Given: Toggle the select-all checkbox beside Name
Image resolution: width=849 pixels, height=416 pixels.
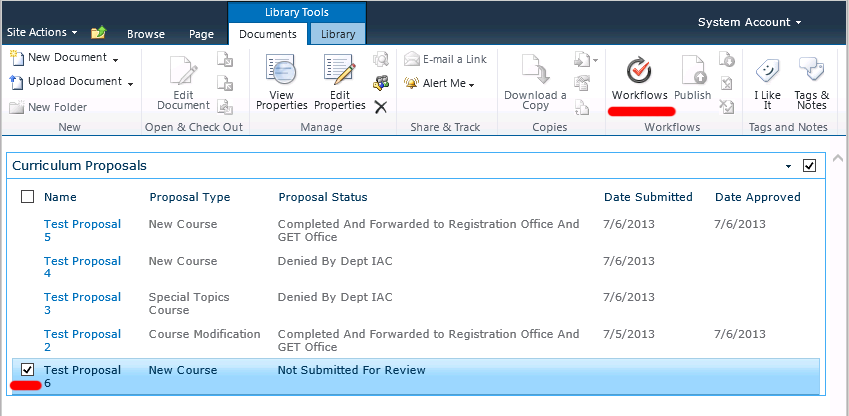Looking at the screenshot, I should pos(28,197).
